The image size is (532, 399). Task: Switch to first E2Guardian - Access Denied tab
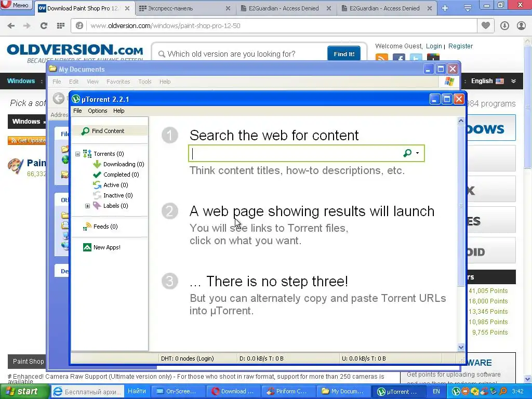[x=284, y=8]
